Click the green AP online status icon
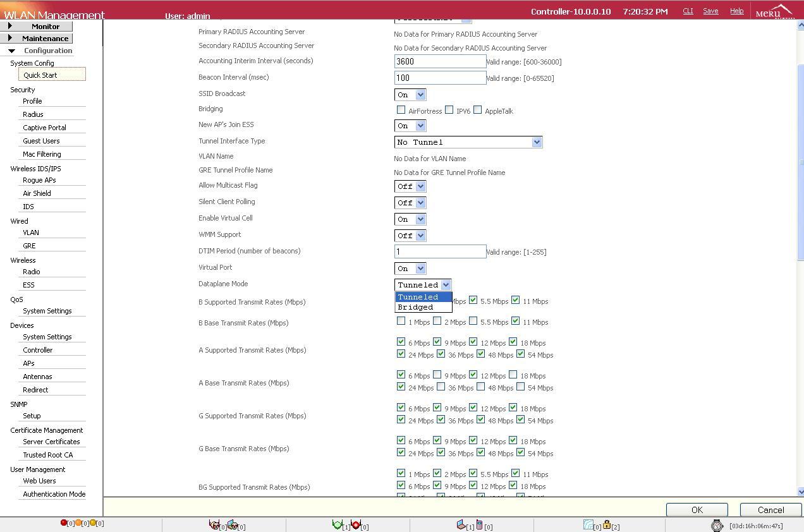 pos(337,524)
